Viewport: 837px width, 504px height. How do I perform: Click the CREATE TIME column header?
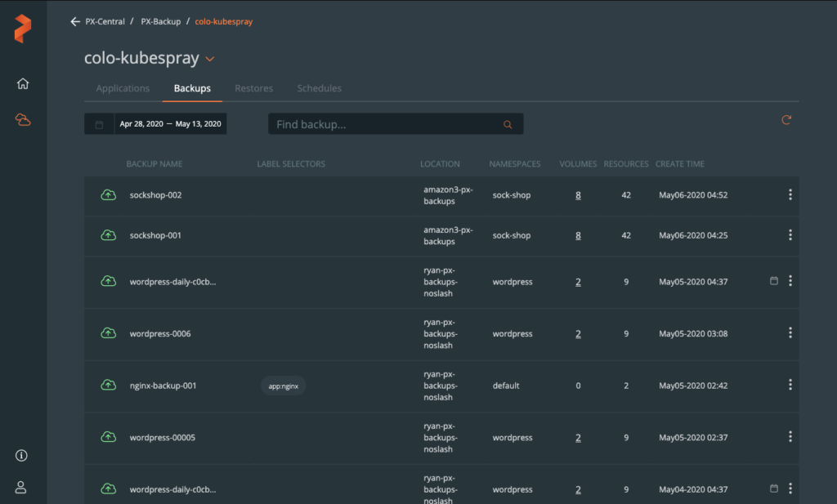point(679,164)
